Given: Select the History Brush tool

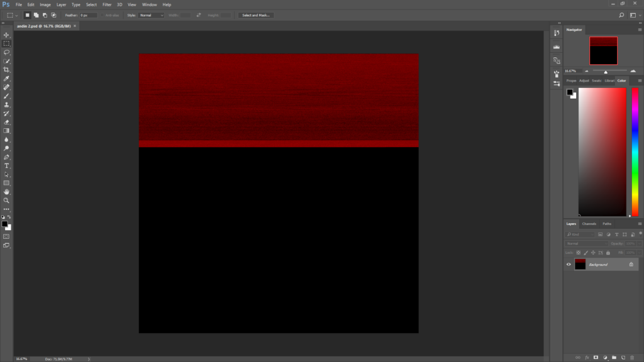Looking at the screenshot, I should 6,113.
